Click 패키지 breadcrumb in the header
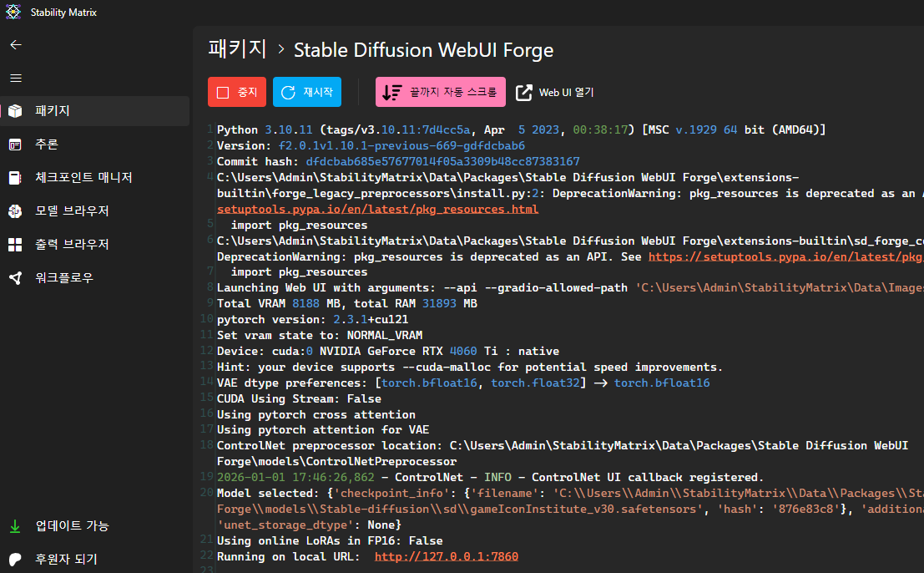924x573 pixels. tap(238, 48)
